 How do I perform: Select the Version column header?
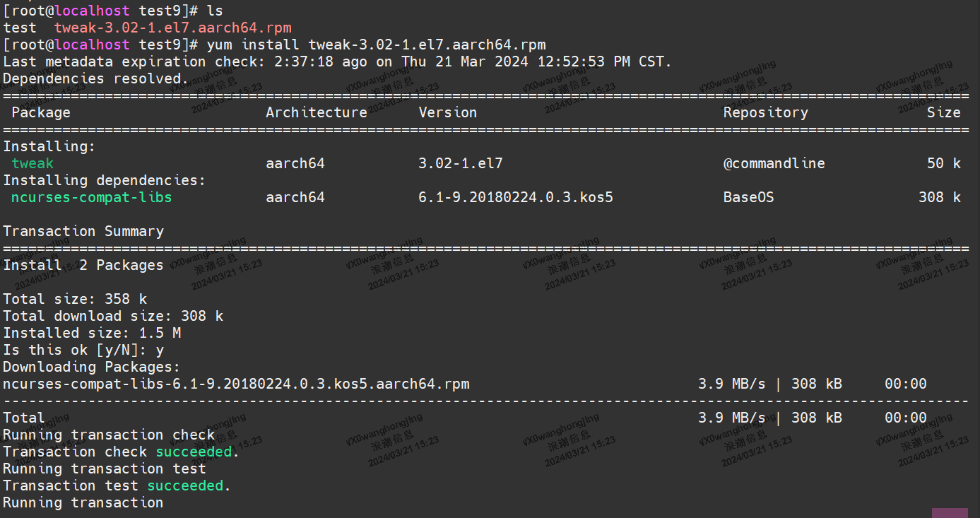447,112
